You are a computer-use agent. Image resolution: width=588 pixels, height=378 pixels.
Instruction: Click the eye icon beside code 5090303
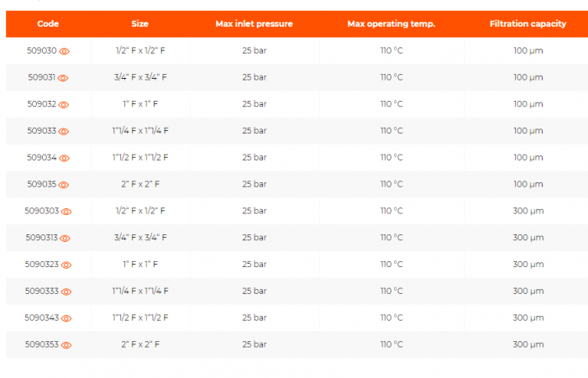[x=67, y=212]
